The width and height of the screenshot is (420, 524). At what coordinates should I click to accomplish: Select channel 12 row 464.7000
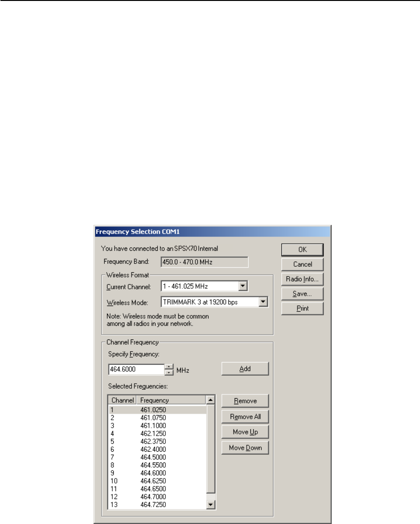(157, 497)
